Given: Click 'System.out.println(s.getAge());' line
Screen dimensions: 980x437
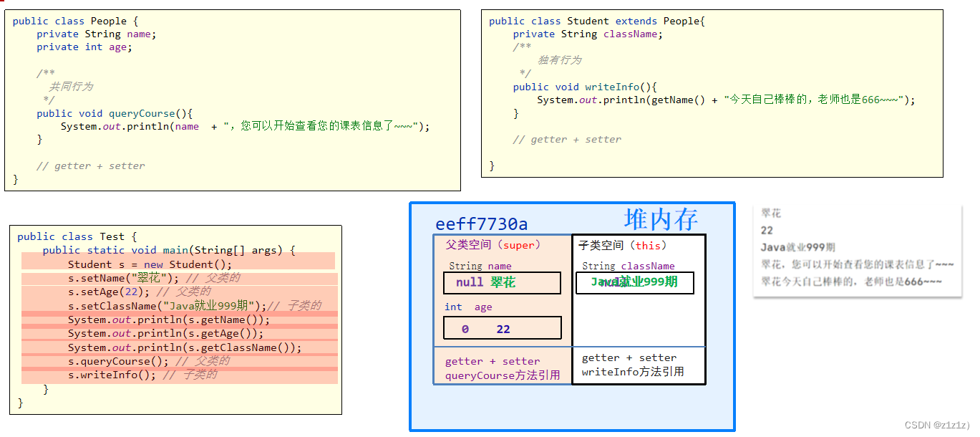Looking at the screenshot, I should coord(166,333).
